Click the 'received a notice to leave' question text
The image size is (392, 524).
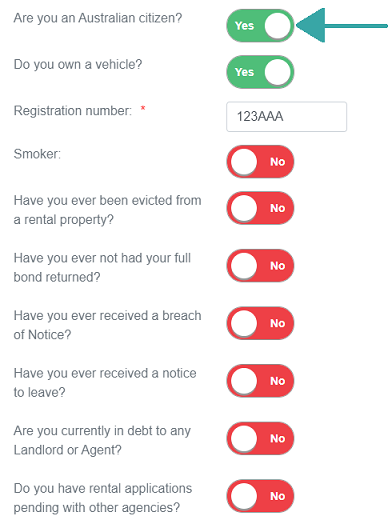click(105, 383)
